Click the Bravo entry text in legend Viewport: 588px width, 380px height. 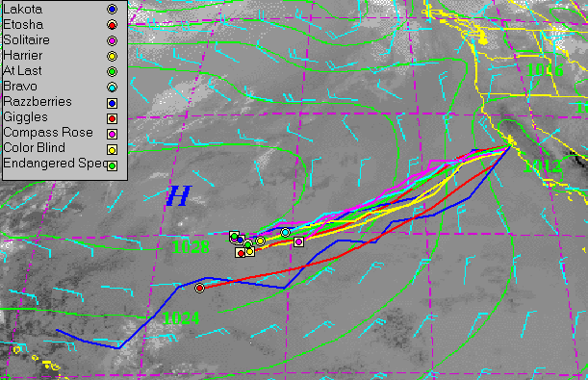[20, 87]
